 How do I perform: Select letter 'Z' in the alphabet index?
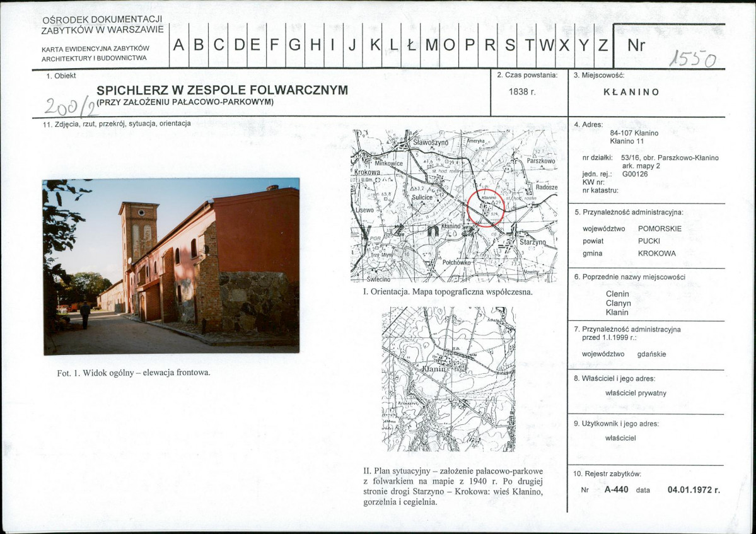point(603,45)
